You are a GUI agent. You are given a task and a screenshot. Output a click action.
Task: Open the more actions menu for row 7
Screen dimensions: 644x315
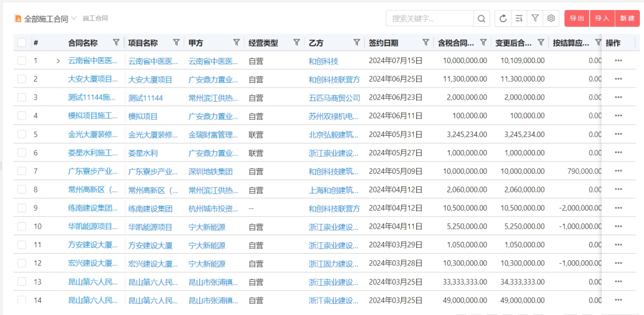click(x=618, y=171)
